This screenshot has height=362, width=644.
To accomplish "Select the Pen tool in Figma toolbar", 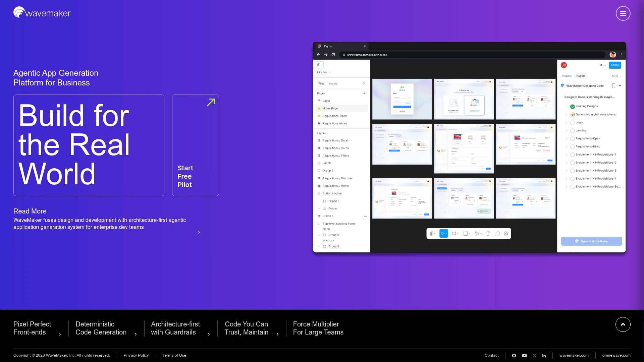I will [478, 234].
